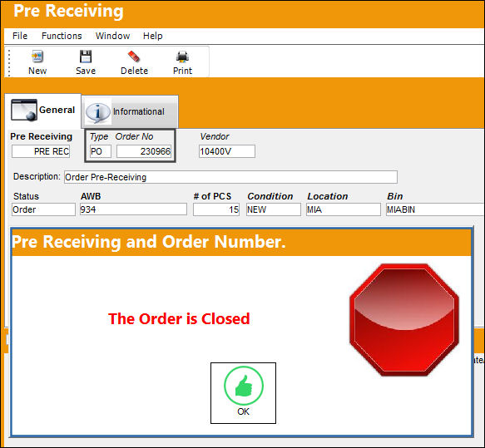
Task: Open the Window menu
Action: 112,36
